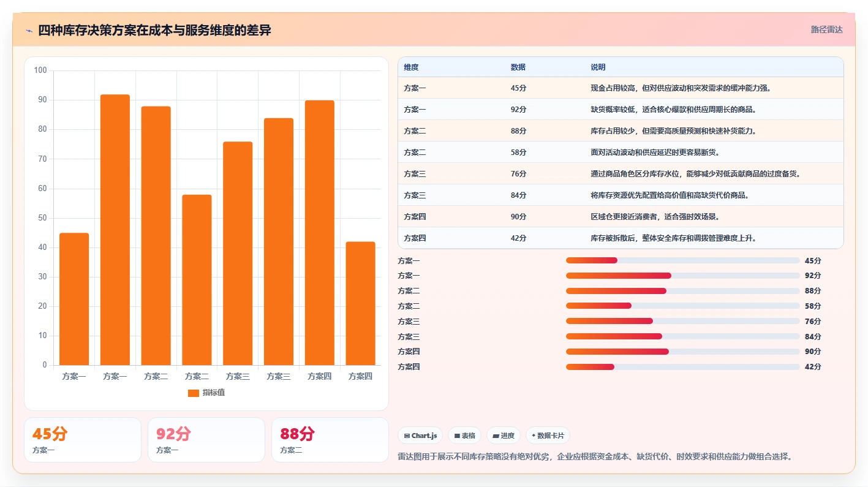Viewport: 868px width, 487px height.
Task: Click the 指标值 legend label
Action: (214, 393)
